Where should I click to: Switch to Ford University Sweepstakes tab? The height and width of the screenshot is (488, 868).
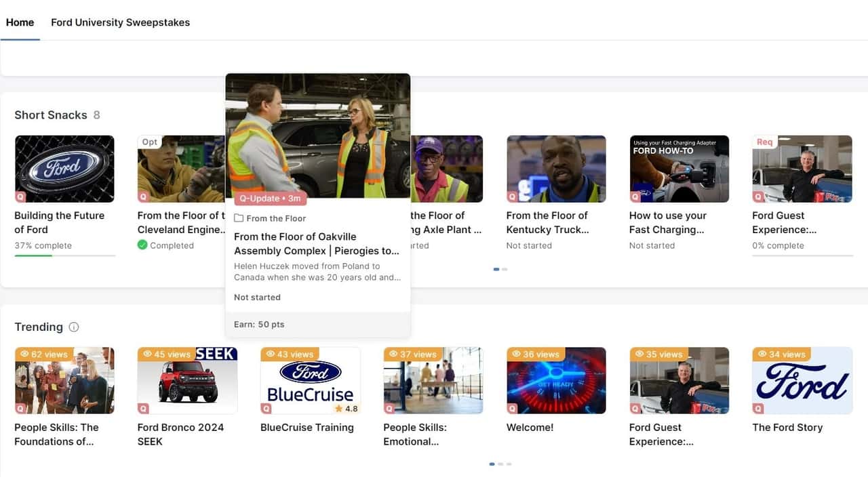tap(121, 22)
